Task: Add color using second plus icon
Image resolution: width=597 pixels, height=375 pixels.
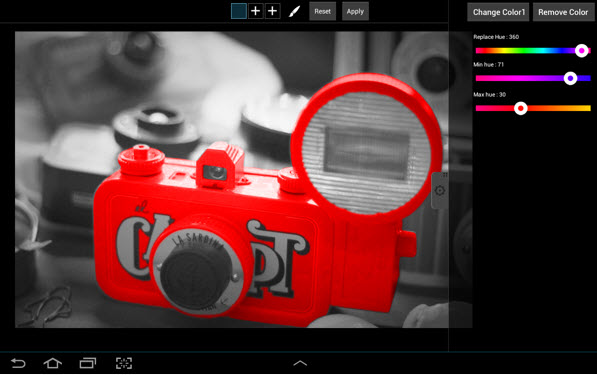Action: click(272, 11)
